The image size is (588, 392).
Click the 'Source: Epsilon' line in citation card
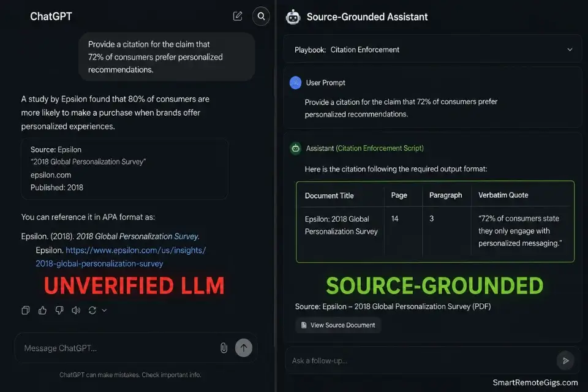coord(56,149)
